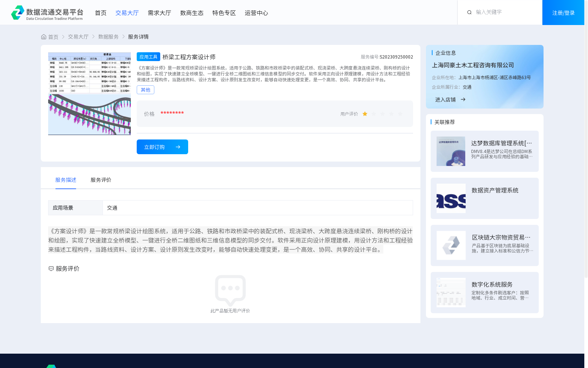Go to 交易大厅 in breadcrumb
This screenshot has height=368, width=588.
(x=78, y=37)
